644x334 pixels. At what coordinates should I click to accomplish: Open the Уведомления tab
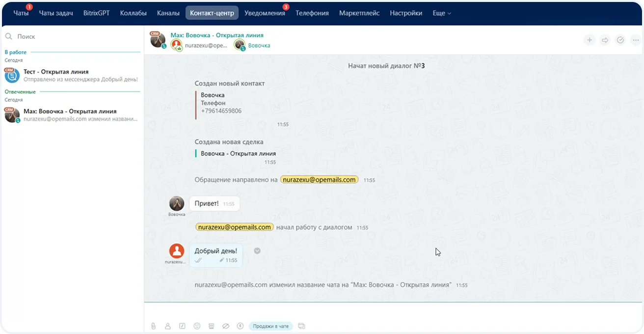(x=265, y=13)
